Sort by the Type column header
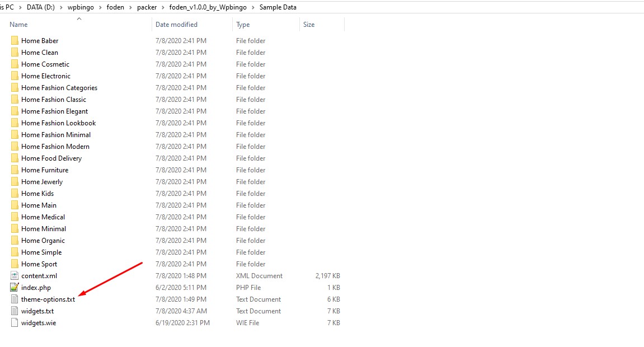Screen dimensions: 644x347 coord(243,25)
